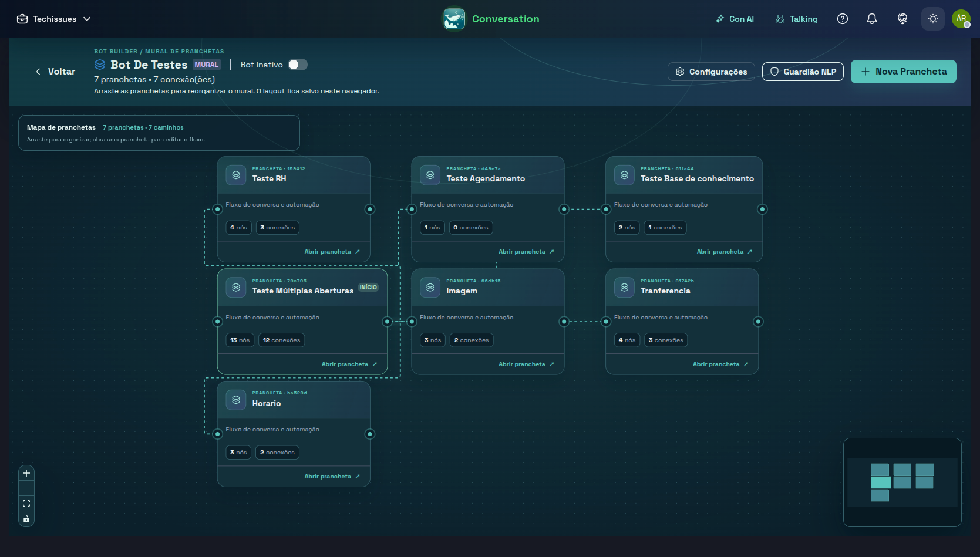Open the AR user avatar menu

[961, 19]
